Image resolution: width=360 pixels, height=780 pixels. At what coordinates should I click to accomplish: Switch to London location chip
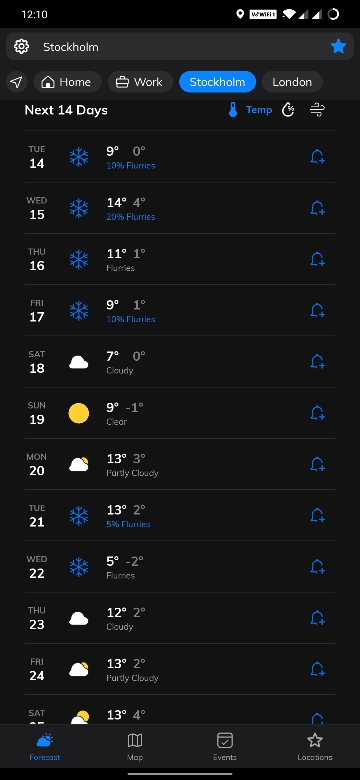click(x=292, y=82)
